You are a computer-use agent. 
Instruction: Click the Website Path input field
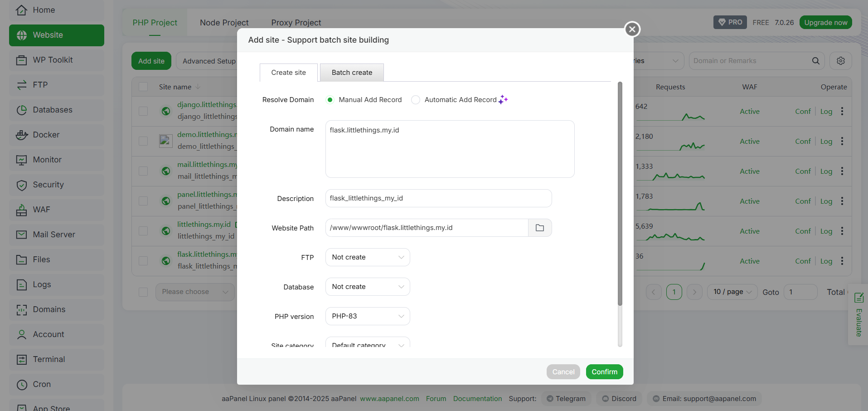(427, 228)
